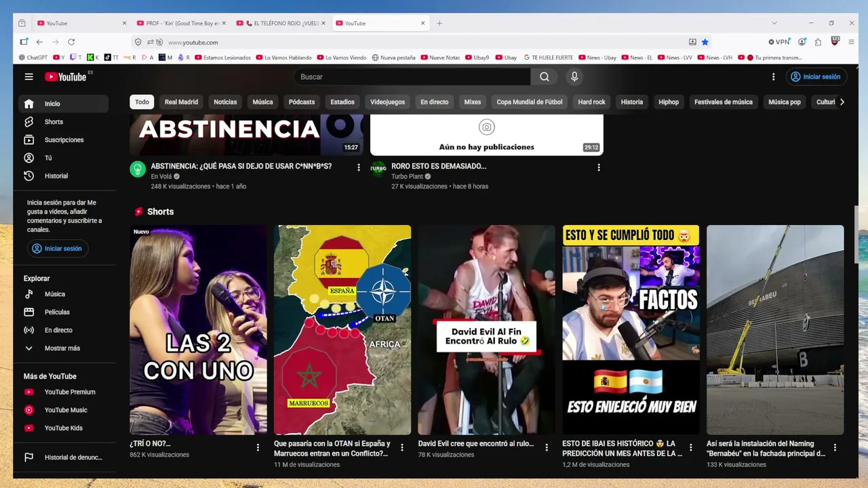Open the España OTAN map short thumbnail
The image size is (868, 488).
pos(342,329)
